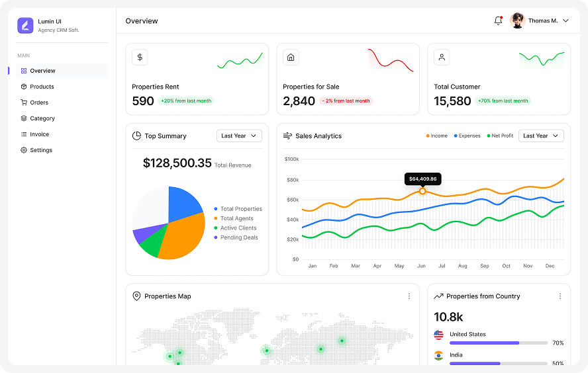Click the person icon on Total Customer
This screenshot has height=373, width=588.
(442, 58)
